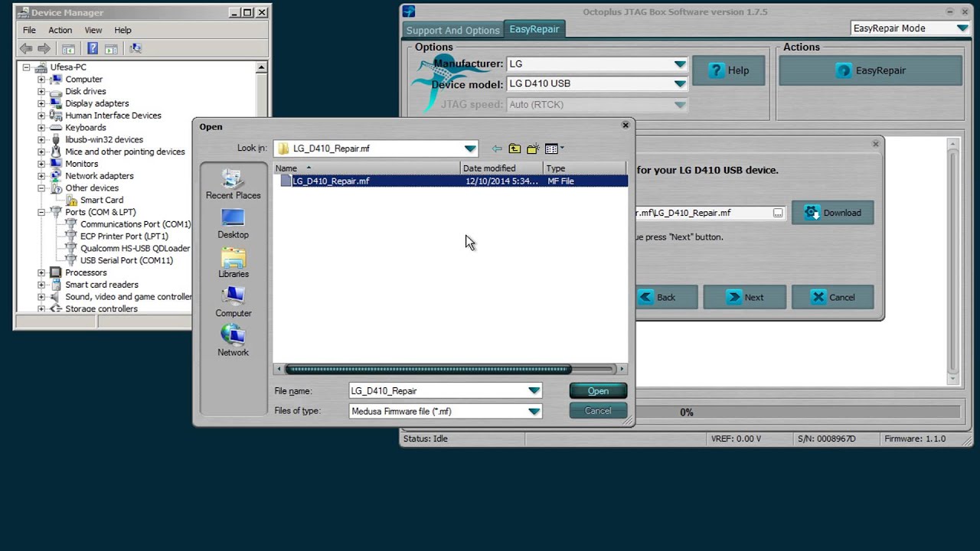
Task: Open the View menu in Device Manager
Action: [x=93, y=30]
